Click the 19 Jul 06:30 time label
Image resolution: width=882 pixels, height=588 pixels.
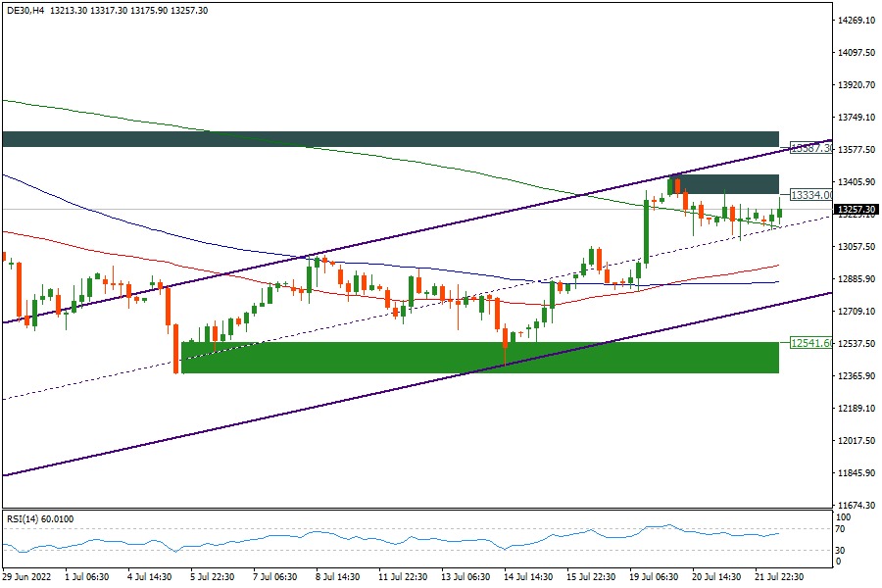click(x=652, y=578)
